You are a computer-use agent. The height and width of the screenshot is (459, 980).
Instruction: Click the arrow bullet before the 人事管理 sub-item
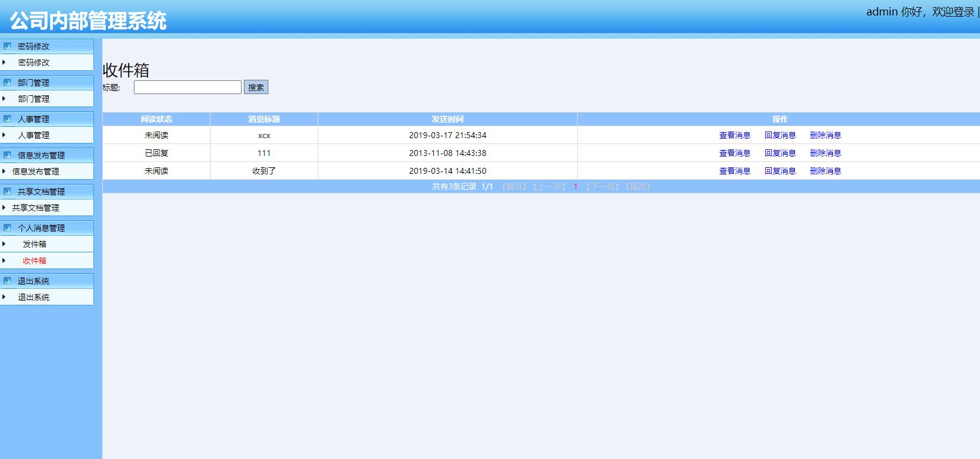tap(4, 135)
